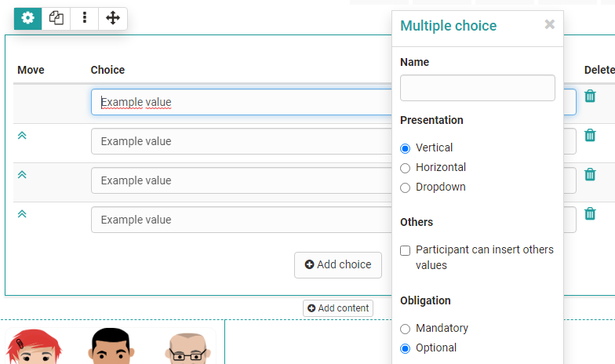615x364 pixels.
Task: Select Dropdown presentation
Action: pos(405,187)
